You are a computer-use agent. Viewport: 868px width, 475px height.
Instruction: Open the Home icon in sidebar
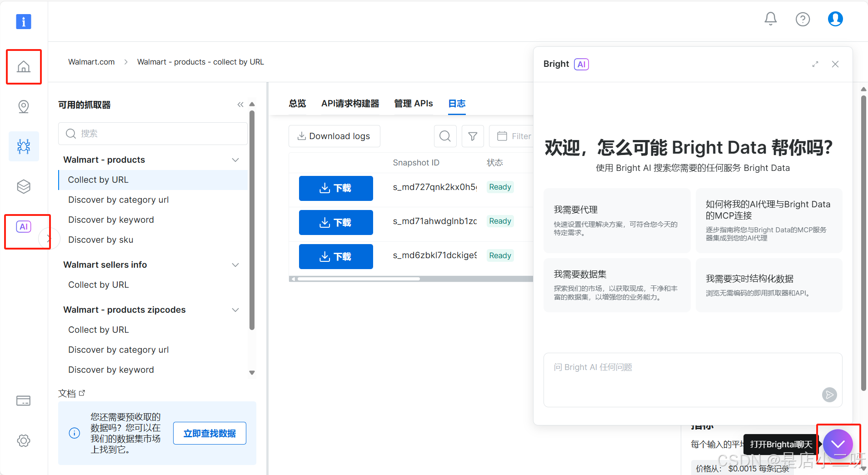(x=24, y=67)
